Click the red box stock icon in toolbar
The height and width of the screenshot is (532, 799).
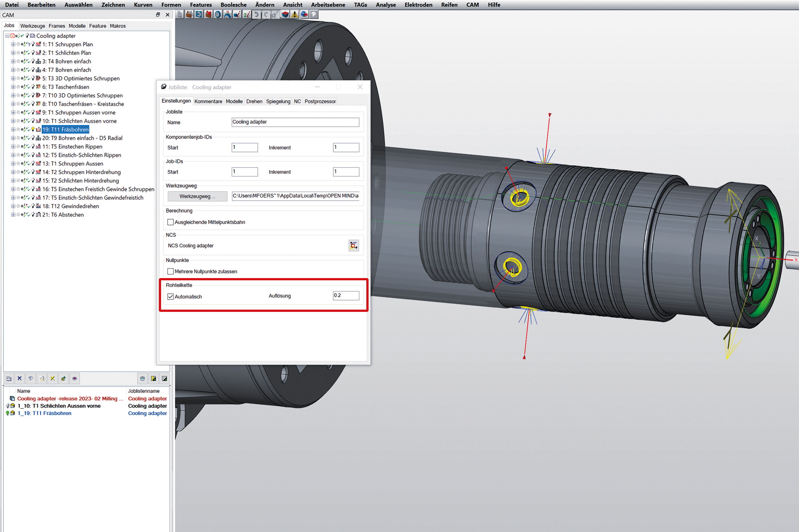click(x=285, y=14)
